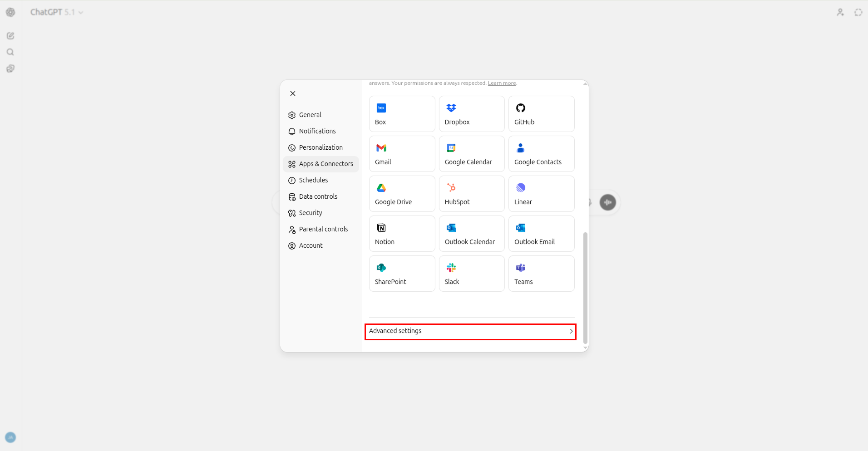The width and height of the screenshot is (868, 451).
Task: Click the profile avatar in bottom left
Action: click(x=10, y=437)
